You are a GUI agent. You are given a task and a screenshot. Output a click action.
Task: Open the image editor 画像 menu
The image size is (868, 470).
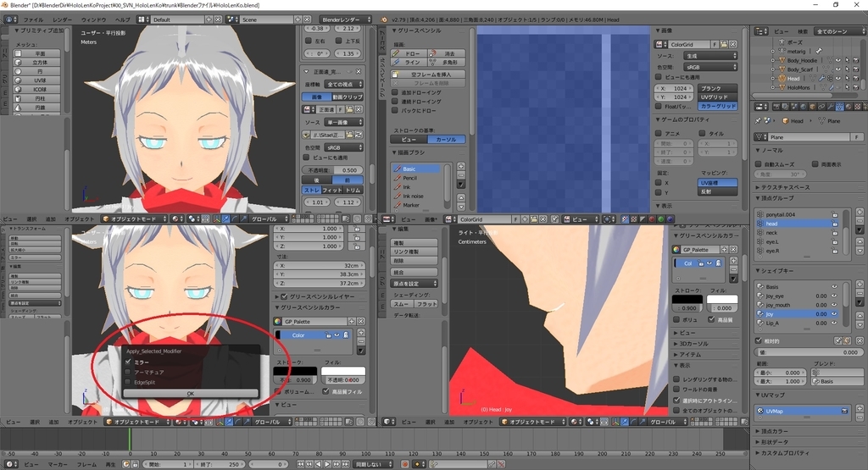430,219
